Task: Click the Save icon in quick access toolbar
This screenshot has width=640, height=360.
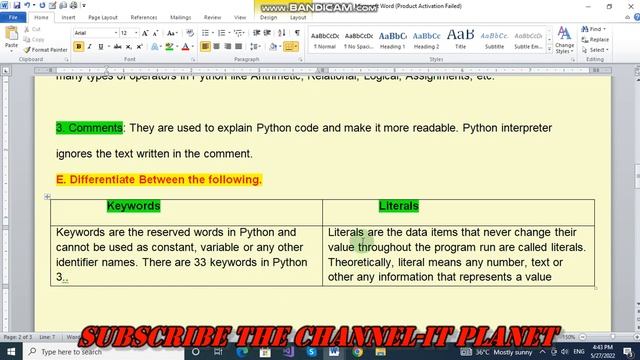Action: (x=17, y=5)
